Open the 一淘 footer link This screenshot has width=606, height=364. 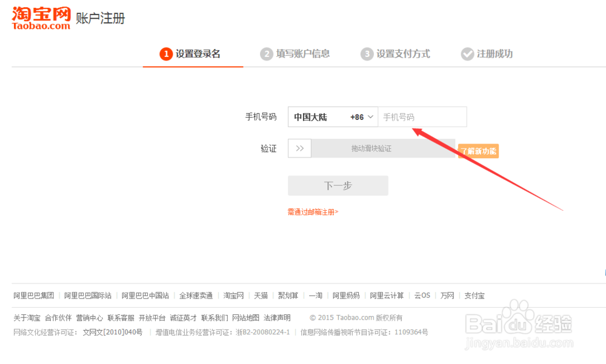(x=315, y=296)
